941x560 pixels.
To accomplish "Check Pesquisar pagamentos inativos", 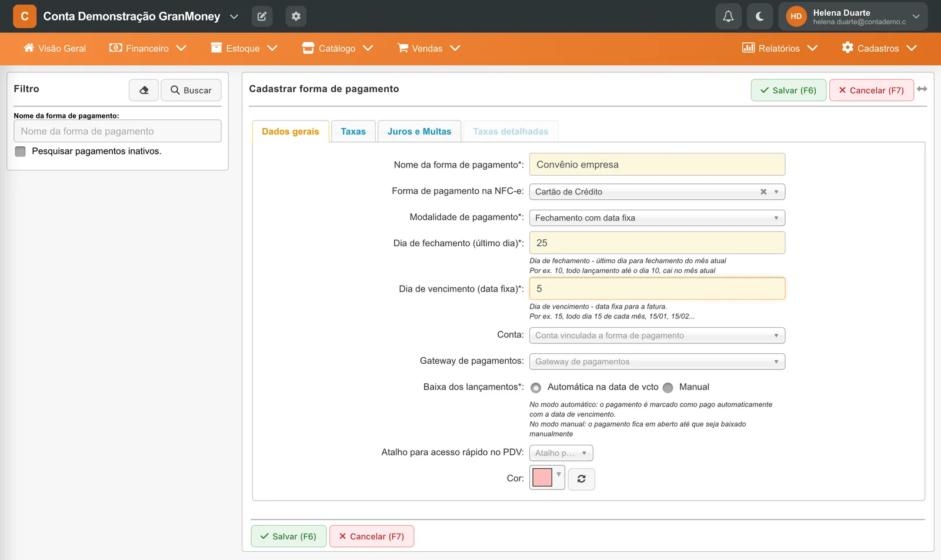I will pos(21,152).
